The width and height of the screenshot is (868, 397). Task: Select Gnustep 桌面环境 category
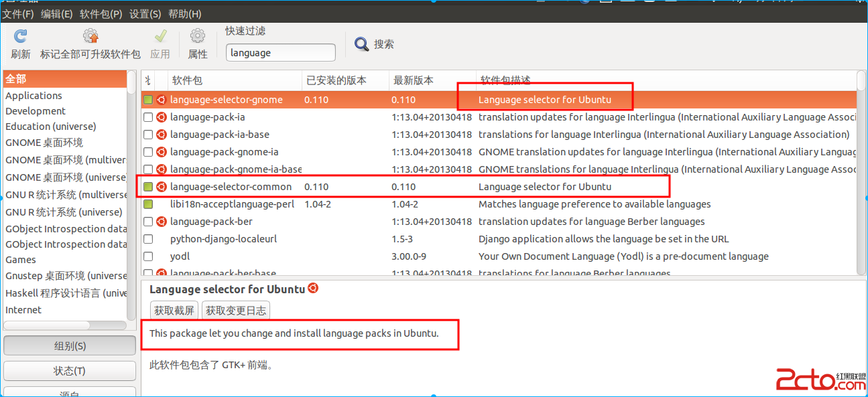pos(66,276)
